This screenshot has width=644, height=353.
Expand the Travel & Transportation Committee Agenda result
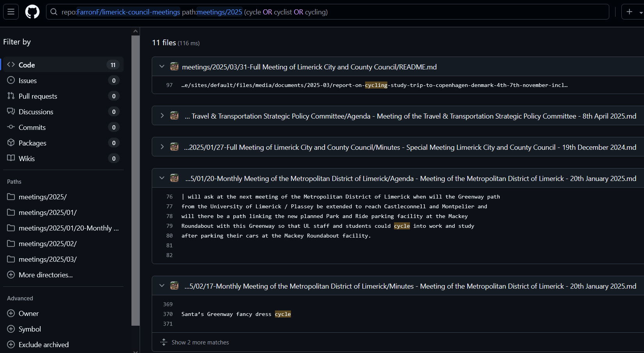(162, 116)
